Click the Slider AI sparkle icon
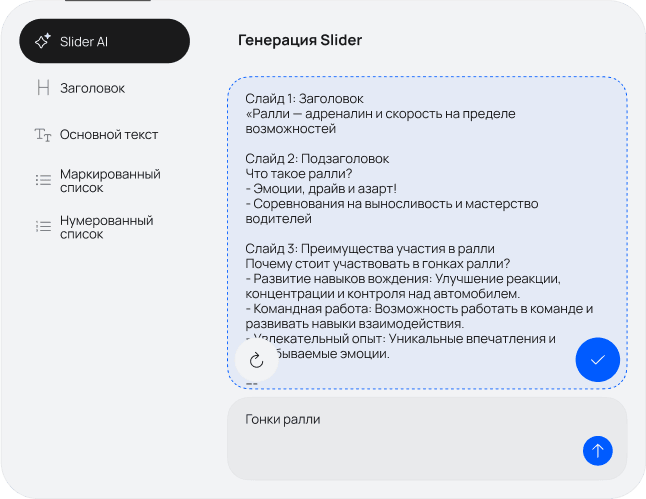This screenshot has height=499, width=646. coord(43,41)
